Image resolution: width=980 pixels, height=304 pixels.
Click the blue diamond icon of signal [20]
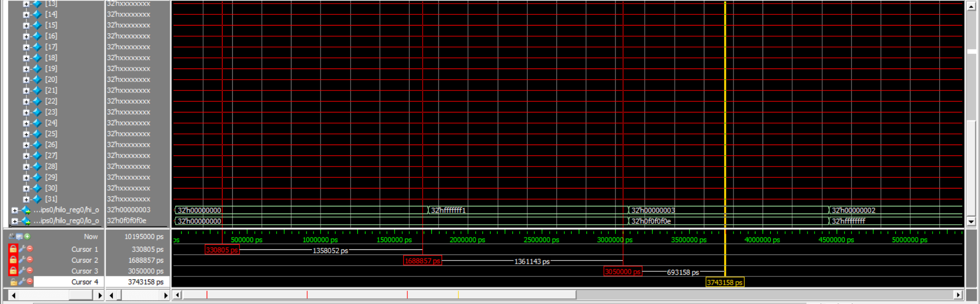coord(37,79)
